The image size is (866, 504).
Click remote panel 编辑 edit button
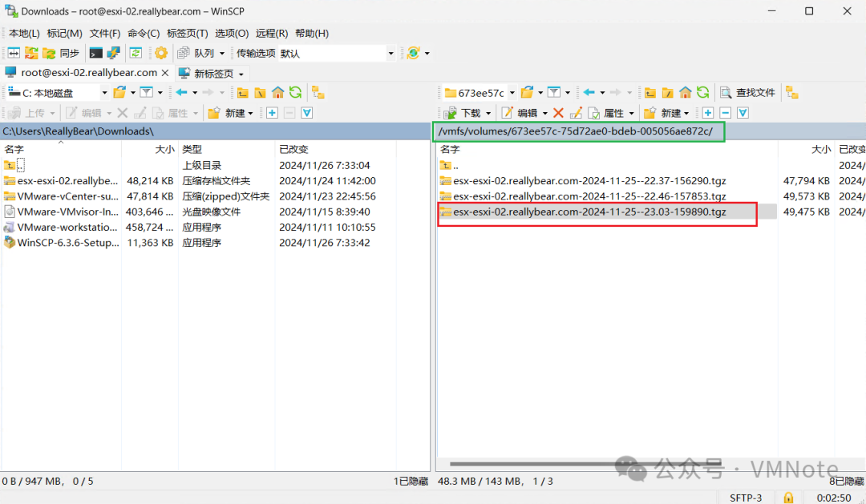coord(520,113)
